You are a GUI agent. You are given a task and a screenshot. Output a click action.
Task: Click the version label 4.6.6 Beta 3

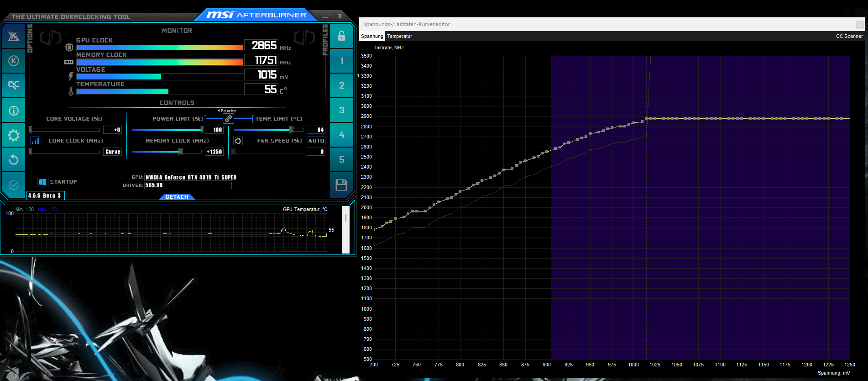click(45, 196)
